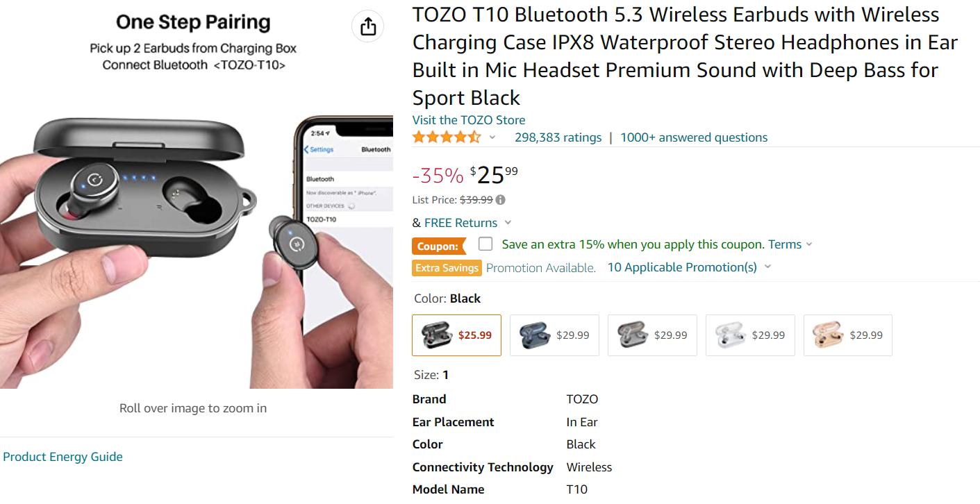Open the Product Energy Guide link
Screen dimensions: 980x504
tap(63, 457)
